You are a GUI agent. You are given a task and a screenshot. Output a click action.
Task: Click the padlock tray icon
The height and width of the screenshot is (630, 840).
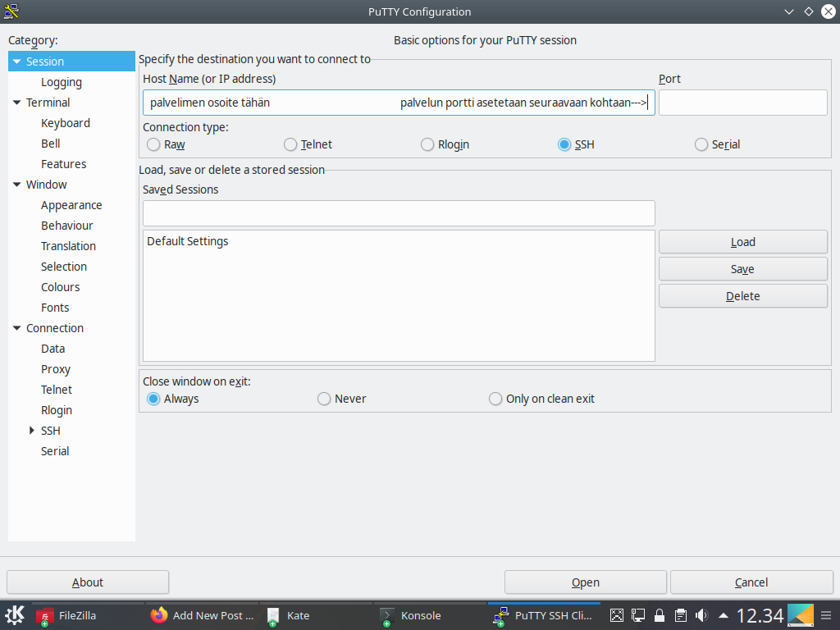[660, 615]
